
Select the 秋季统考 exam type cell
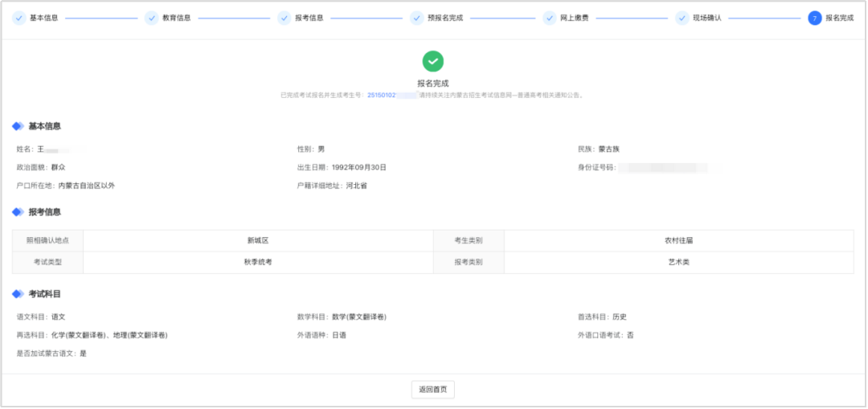tap(257, 263)
